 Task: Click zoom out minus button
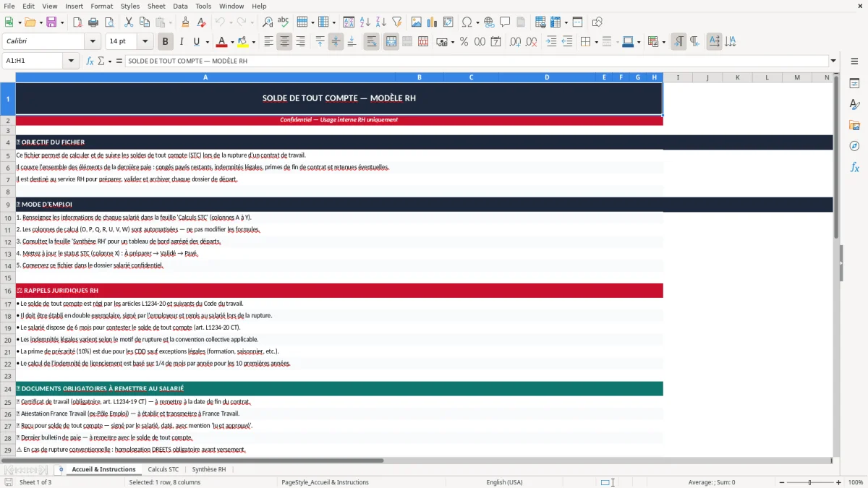[780, 482]
